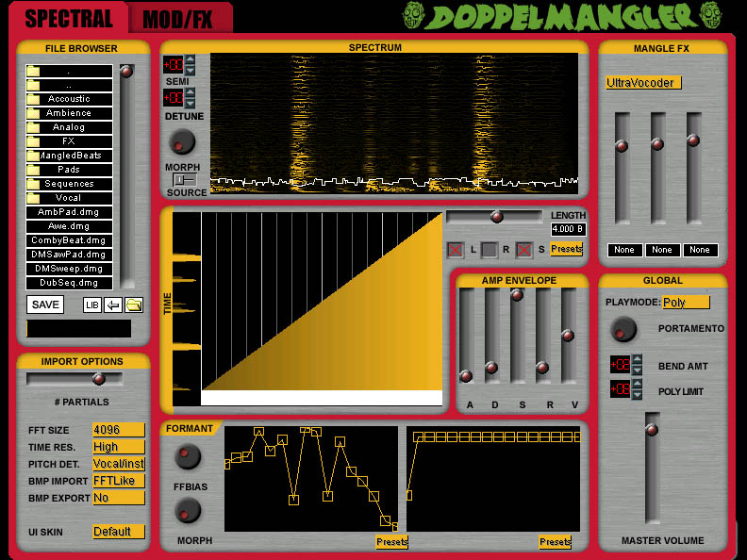
Task: Open the MangledBeats folder
Action: point(69,156)
